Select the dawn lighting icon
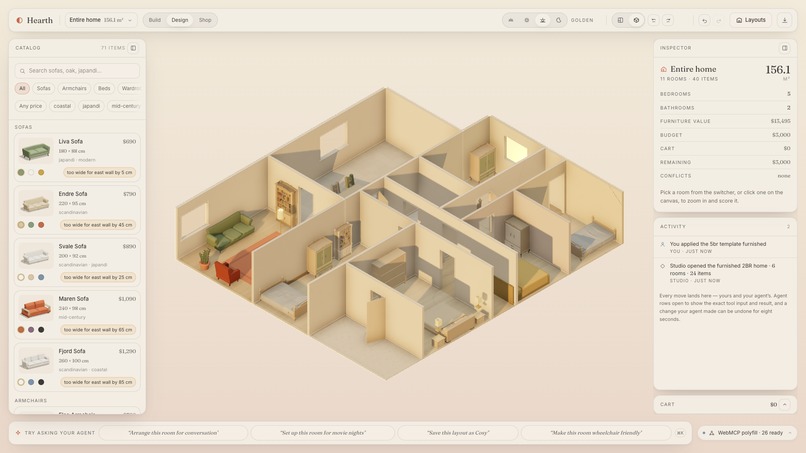 [x=510, y=20]
